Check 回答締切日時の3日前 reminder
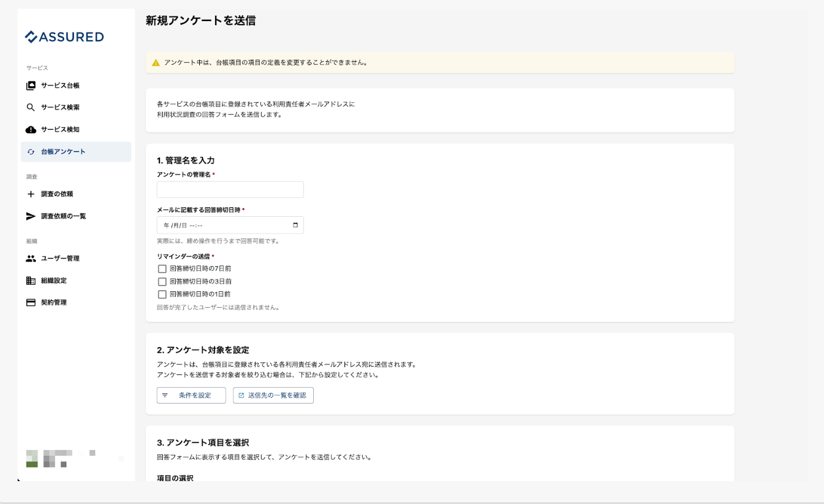This screenshot has width=824, height=504. [162, 282]
